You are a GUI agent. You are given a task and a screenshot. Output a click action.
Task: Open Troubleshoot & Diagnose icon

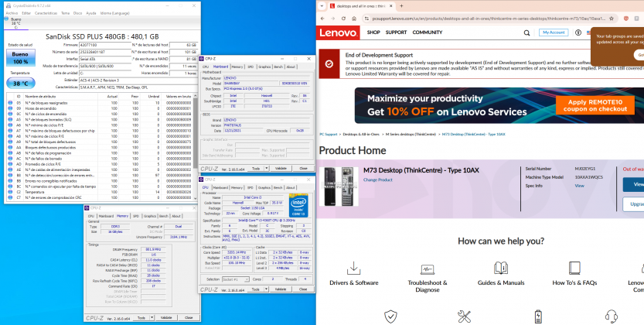(427, 269)
